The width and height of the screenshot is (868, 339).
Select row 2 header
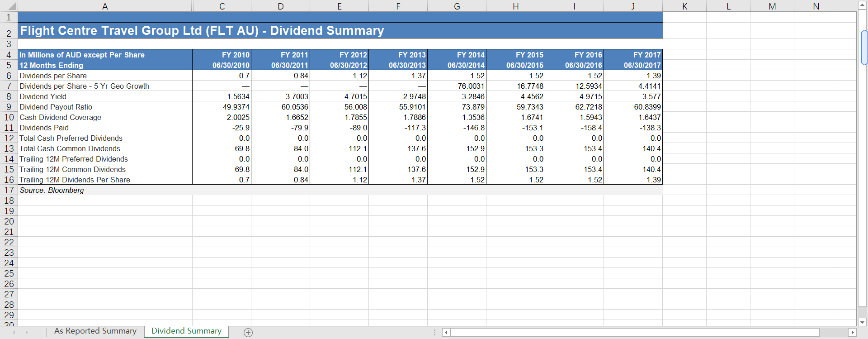pyautogui.click(x=9, y=31)
